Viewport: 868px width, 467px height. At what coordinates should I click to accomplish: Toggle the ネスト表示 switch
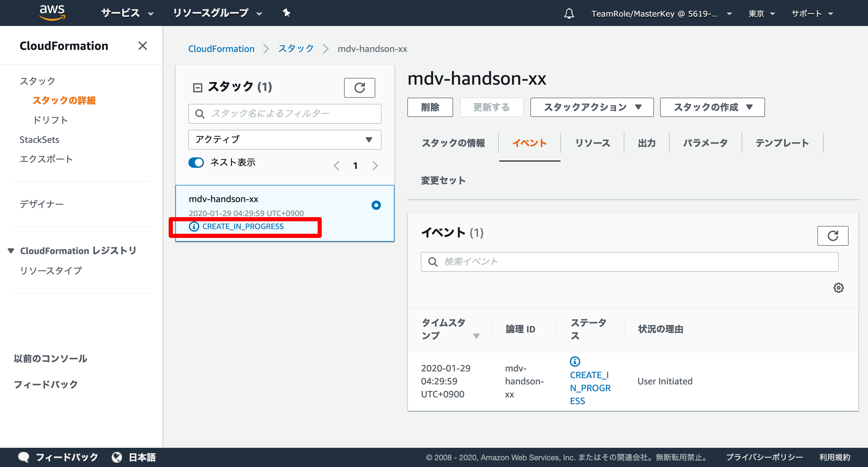click(x=196, y=163)
